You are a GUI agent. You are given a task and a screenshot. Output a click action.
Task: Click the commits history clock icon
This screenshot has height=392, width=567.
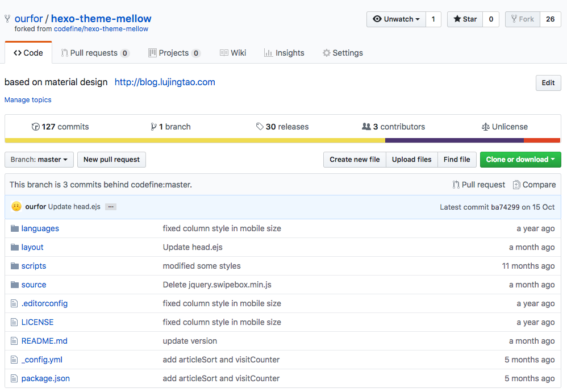tap(35, 127)
